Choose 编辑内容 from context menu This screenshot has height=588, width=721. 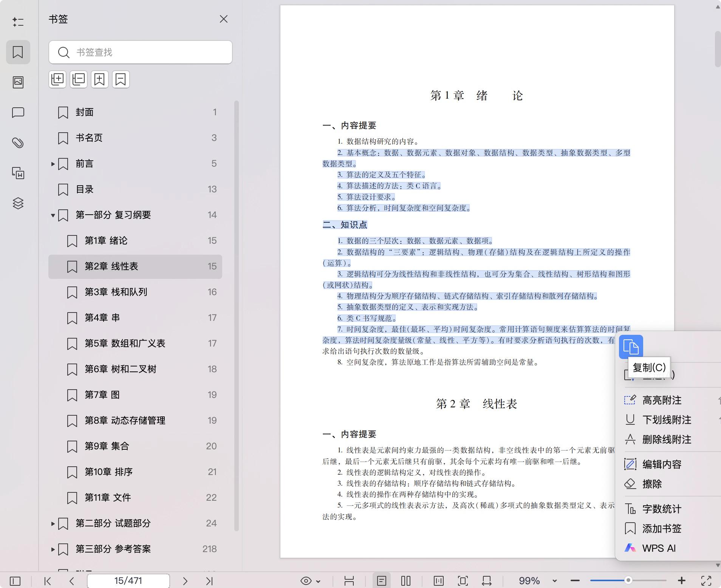pos(669,464)
